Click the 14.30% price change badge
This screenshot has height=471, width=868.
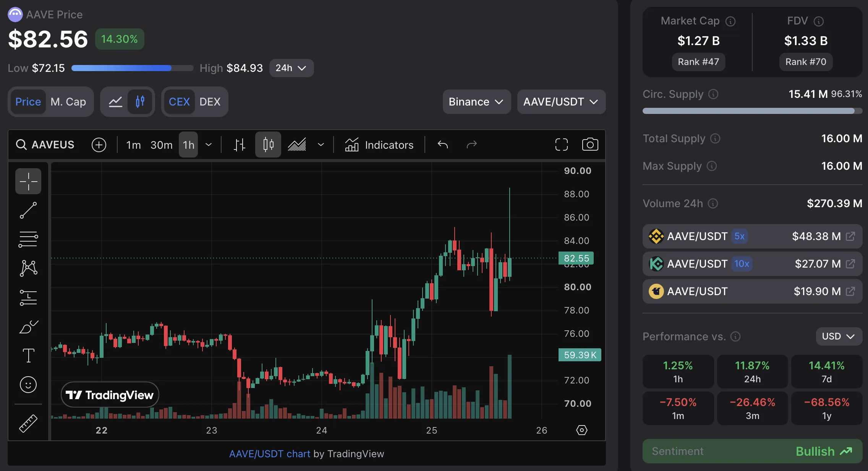pyautogui.click(x=120, y=39)
